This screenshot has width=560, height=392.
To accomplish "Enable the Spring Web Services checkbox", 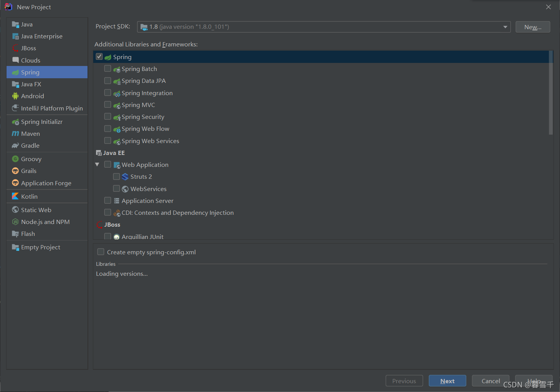I will pos(108,141).
